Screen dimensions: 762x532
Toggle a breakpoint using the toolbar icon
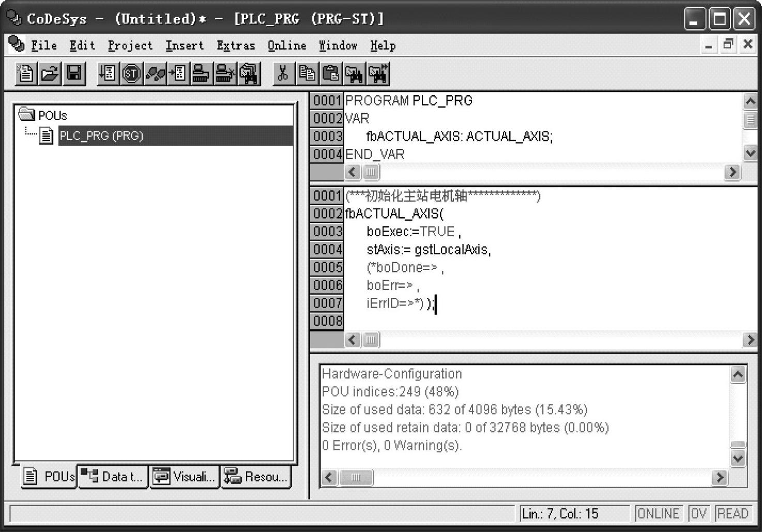pyautogui.click(x=178, y=73)
